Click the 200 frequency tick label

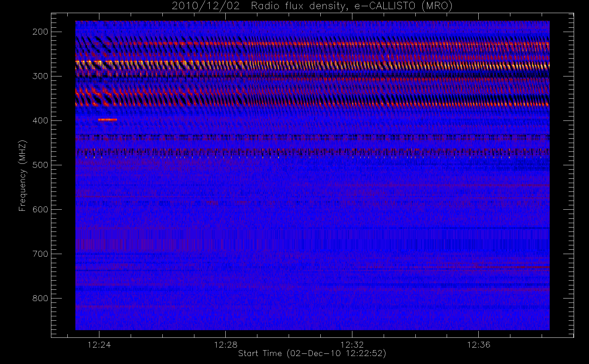[x=40, y=32]
